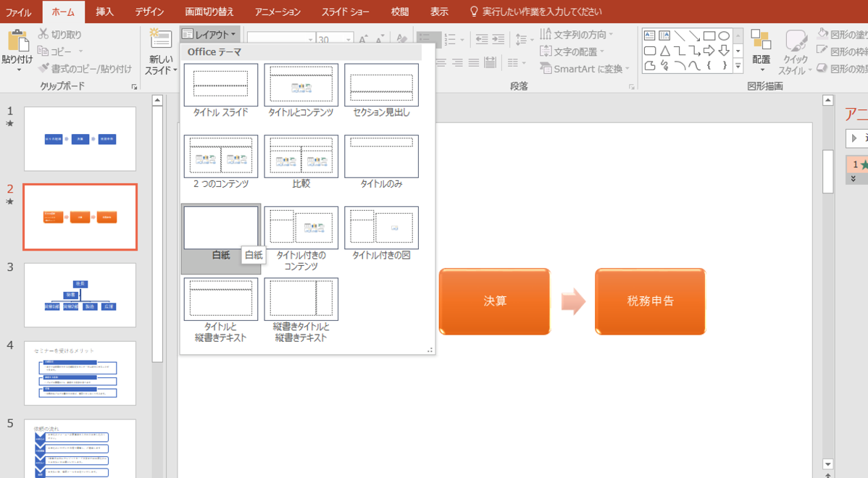Choose the Two Content (2つのコンテンツ) layout
Viewport: 868px width, 478px height.
(x=221, y=162)
